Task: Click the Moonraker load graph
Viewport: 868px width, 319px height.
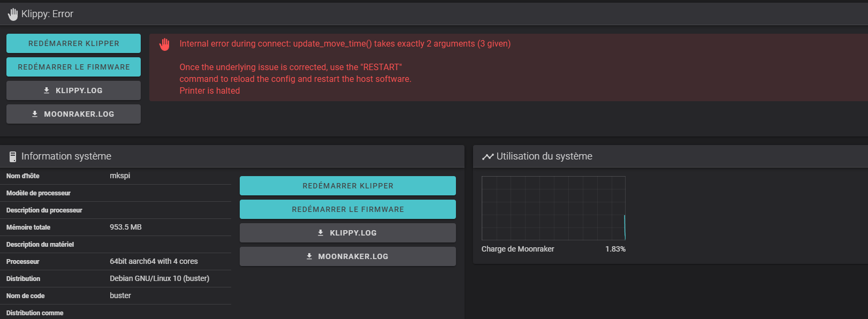Action: click(x=553, y=208)
